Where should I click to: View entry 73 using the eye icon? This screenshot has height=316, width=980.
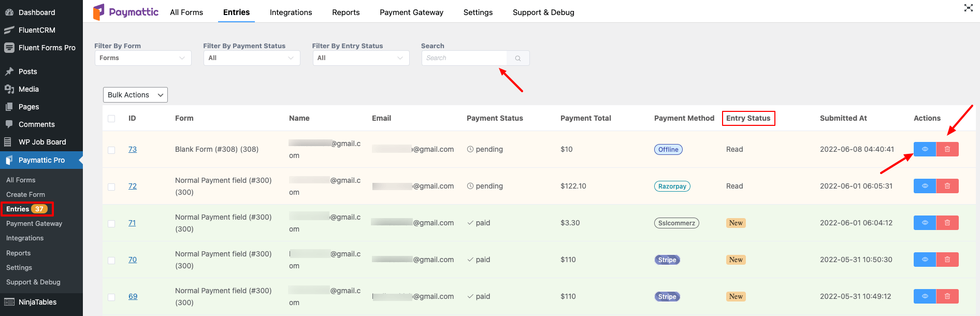925,149
